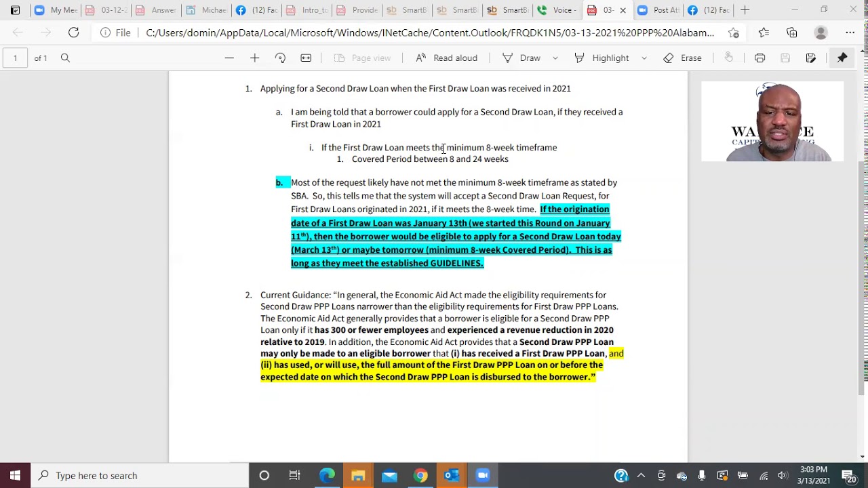
Task: Open volume control in system tray
Action: (x=783, y=476)
